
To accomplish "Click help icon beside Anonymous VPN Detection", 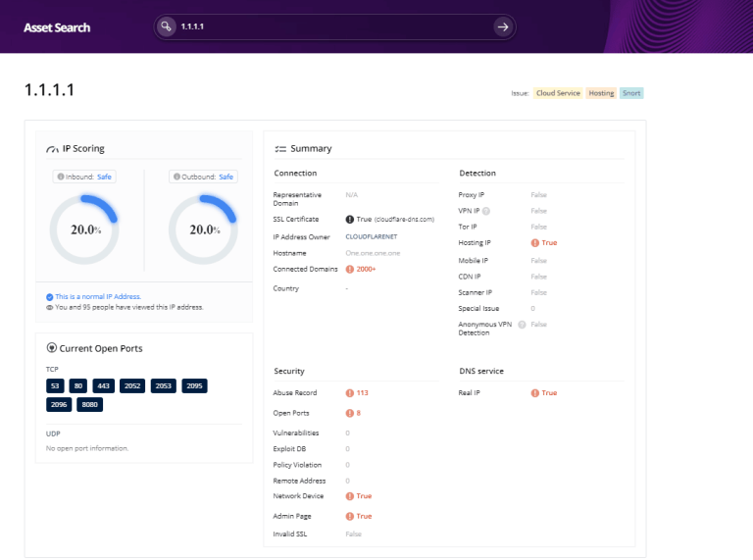I will [522, 324].
